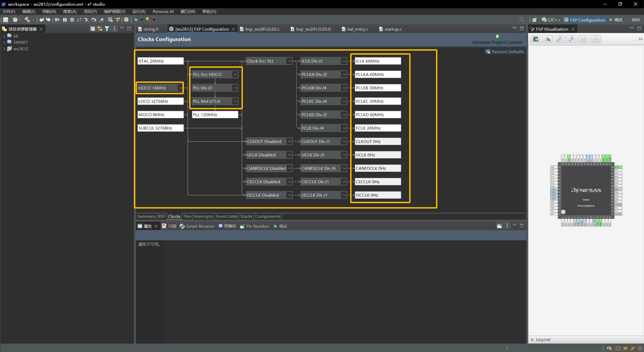The width and height of the screenshot is (644, 352).
Task: Open the Renesas AI menu
Action: point(163,11)
